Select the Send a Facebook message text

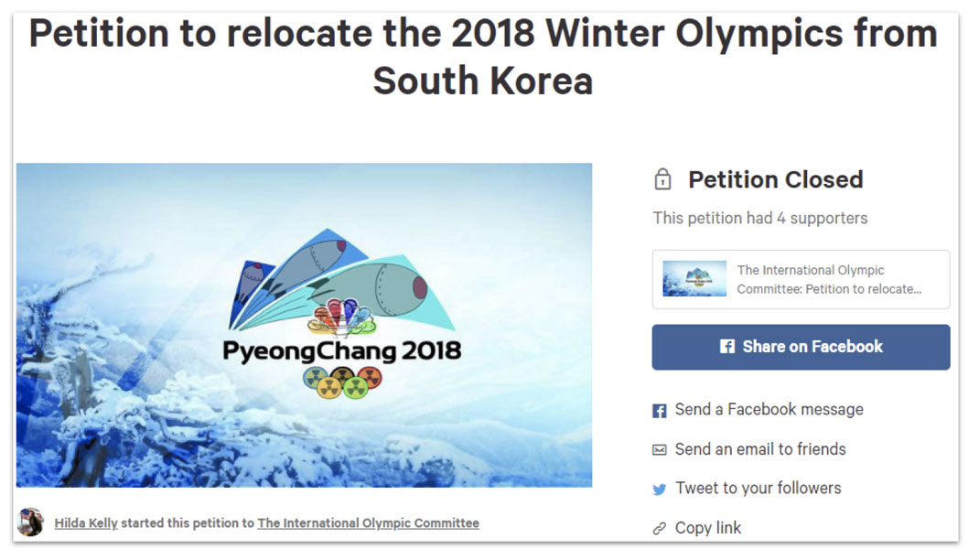tap(769, 410)
